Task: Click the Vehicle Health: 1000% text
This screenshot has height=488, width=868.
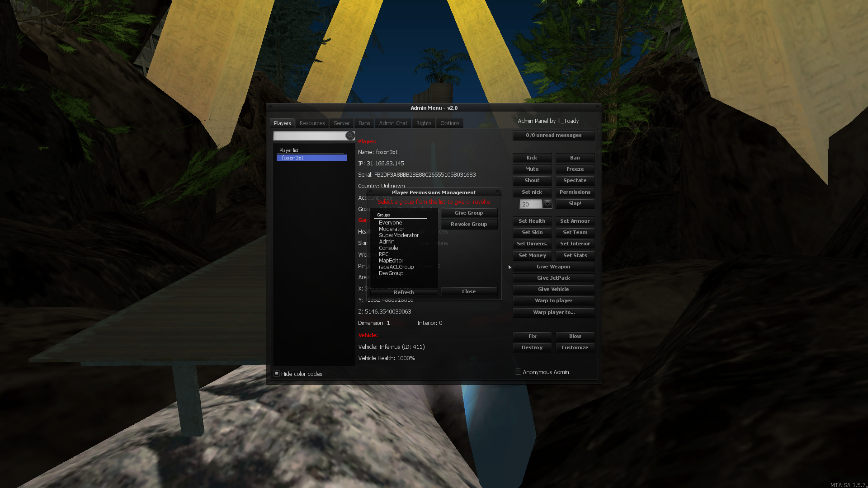Action: coord(387,358)
